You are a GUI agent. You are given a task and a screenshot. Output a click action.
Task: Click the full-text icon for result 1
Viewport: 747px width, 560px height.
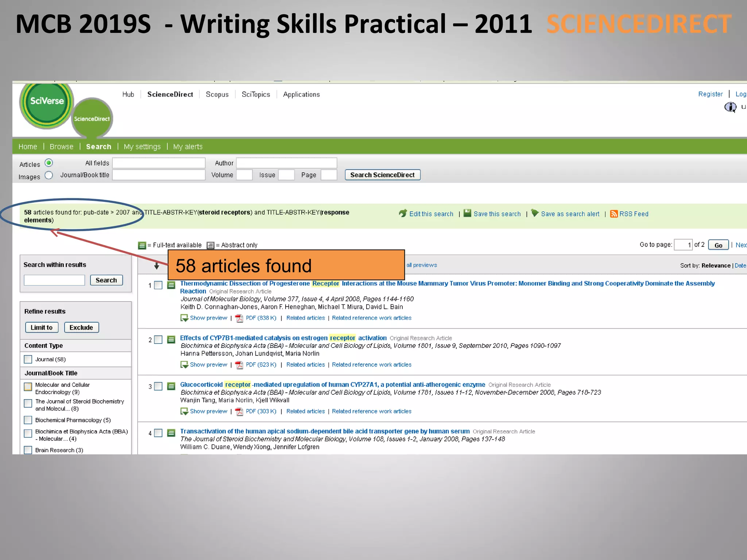tap(171, 285)
